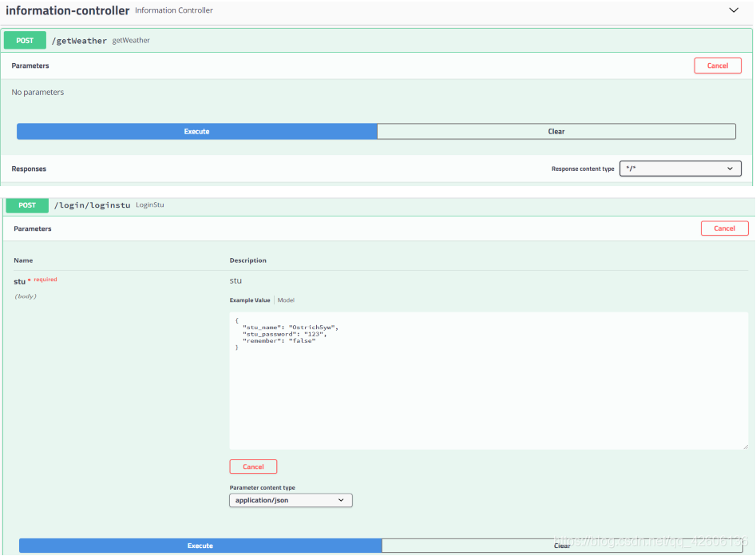Cancel the loginstu try-it-out at top right
Image resolution: width=756 pixels, height=556 pixels.
point(724,228)
